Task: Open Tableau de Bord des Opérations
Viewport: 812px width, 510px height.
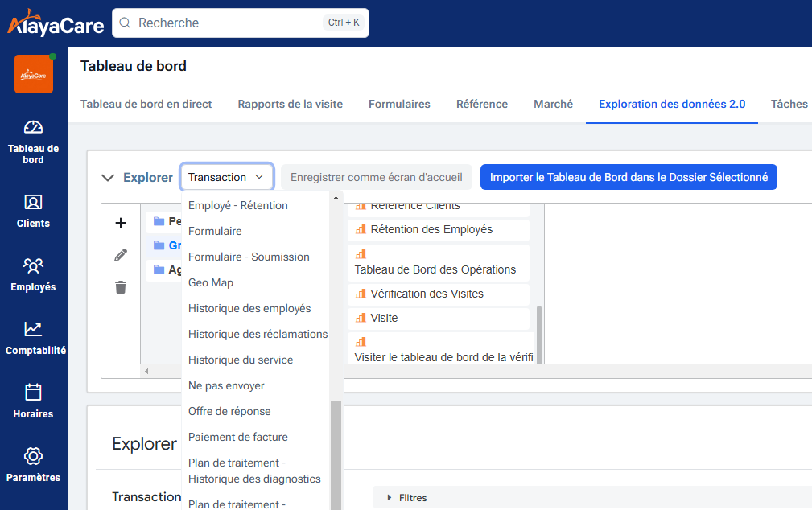Action: click(438, 262)
